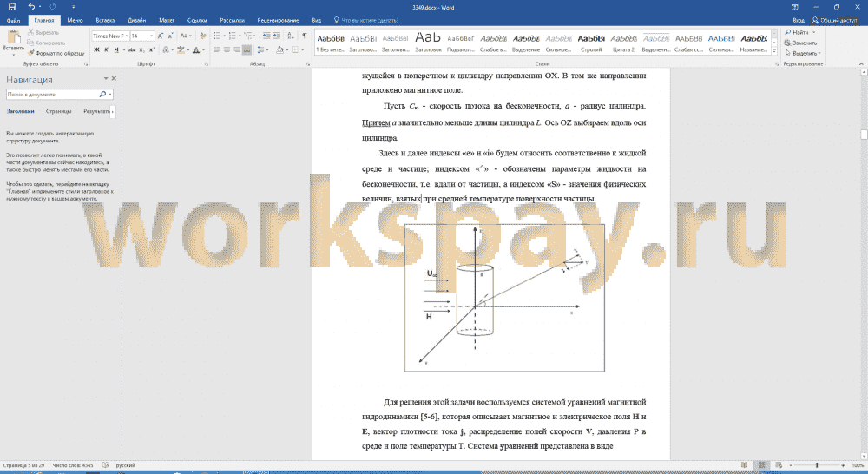Click Format Painter (Формат по образцу)
The width and height of the screenshot is (868, 474).
tap(56, 53)
